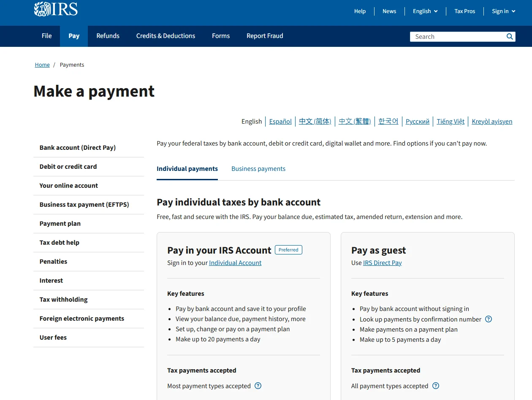This screenshot has width=532, height=400.
Task: Open the Refunds menu
Action: 108,36
